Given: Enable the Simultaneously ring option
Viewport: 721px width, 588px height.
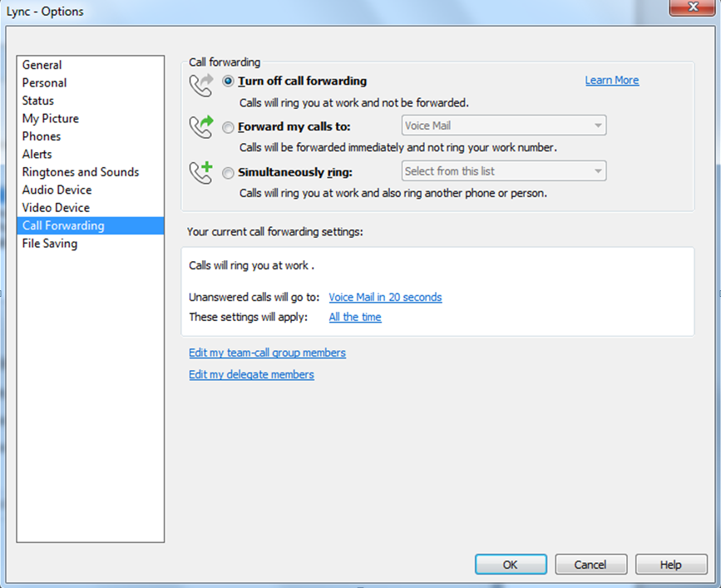Looking at the screenshot, I should click(229, 172).
